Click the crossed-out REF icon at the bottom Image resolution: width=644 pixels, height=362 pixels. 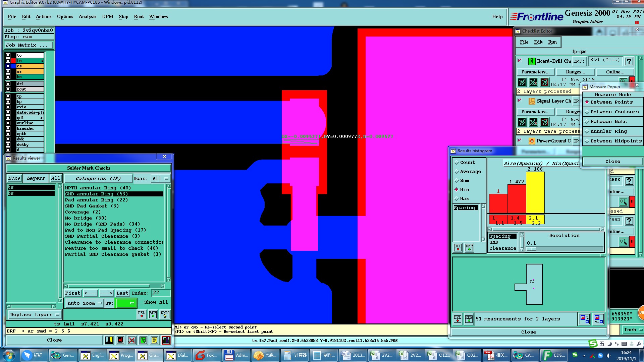click(x=131, y=340)
